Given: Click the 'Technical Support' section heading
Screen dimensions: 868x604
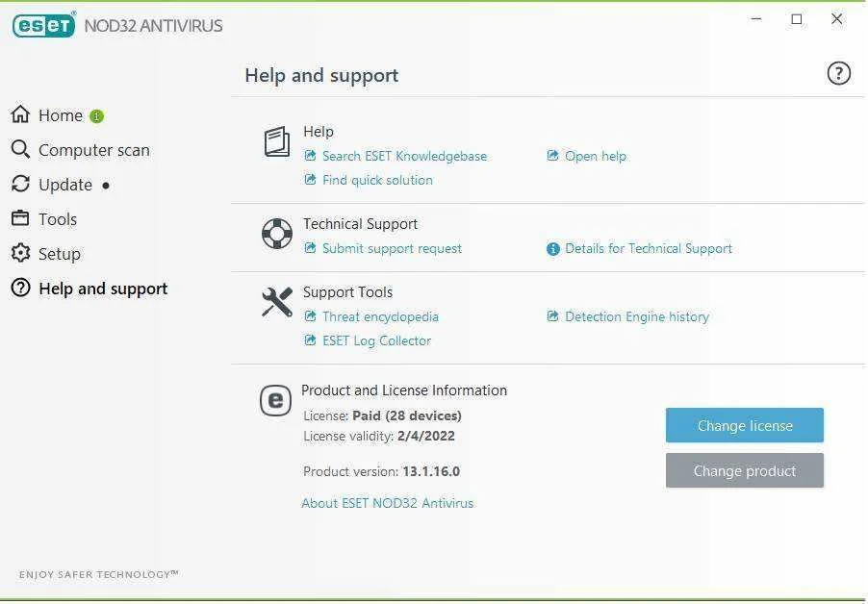Looking at the screenshot, I should coord(360,224).
